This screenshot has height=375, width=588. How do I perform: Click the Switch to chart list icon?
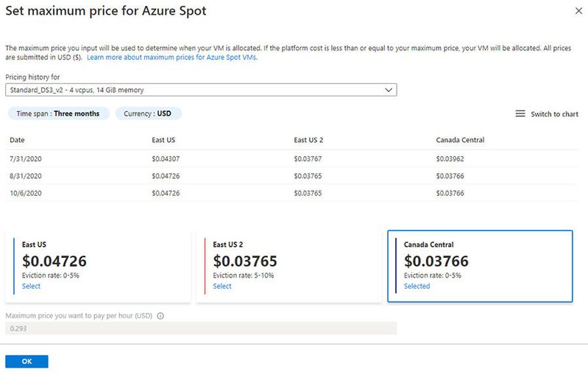[520, 113]
